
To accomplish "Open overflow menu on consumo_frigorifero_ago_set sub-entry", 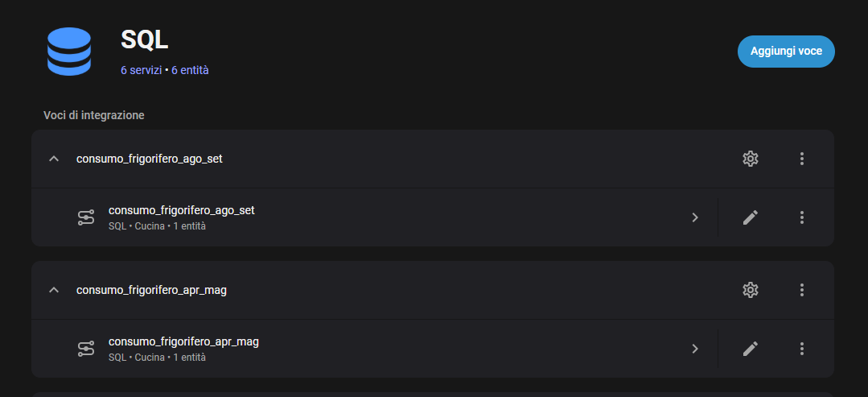I will [802, 217].
